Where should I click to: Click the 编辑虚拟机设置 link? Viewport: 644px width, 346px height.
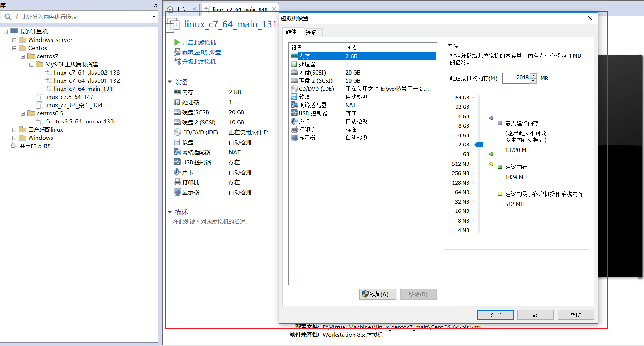[x=202, y=52]
